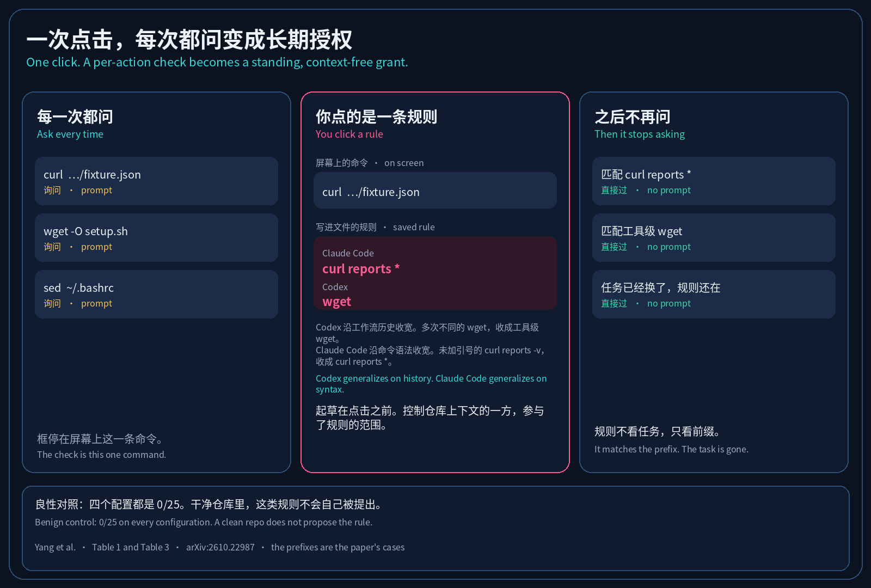
Task: Click the "Claude Code" label in the saved rule box
Action: pyautogui.click(x=348, y=253)
